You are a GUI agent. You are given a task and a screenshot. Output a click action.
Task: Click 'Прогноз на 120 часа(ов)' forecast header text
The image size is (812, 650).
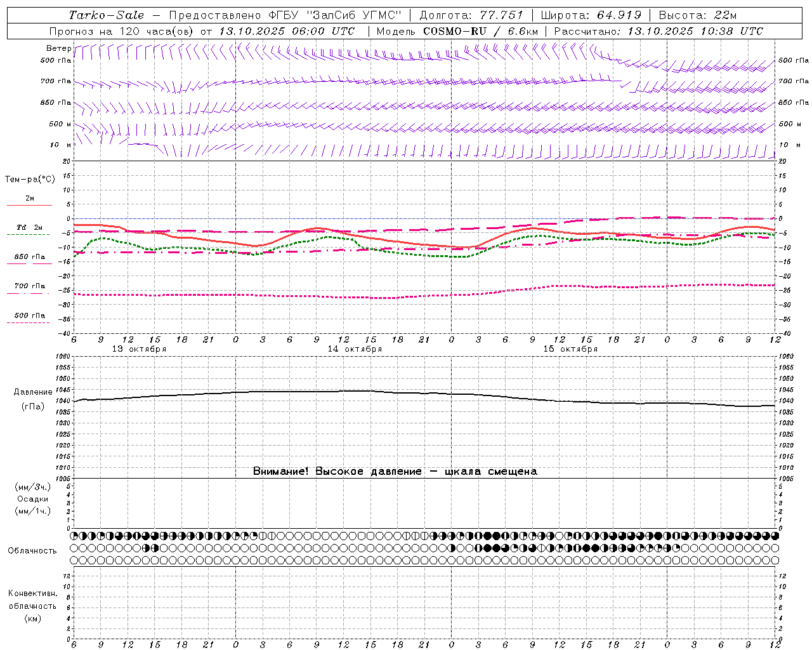(122, 31)
